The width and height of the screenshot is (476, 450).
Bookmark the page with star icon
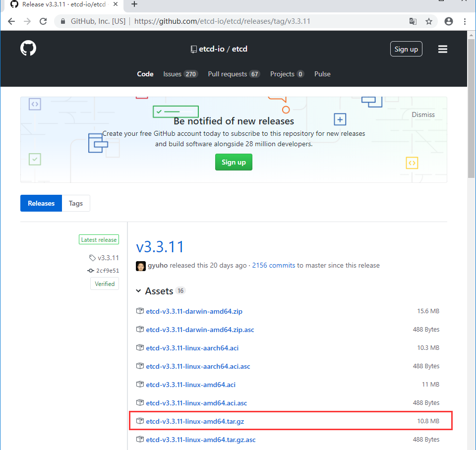[428, 21]
